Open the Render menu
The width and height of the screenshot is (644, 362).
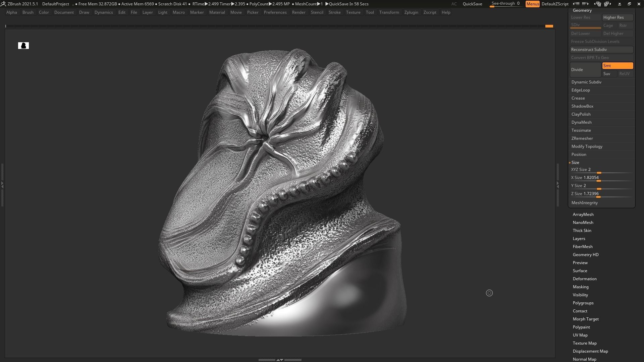coord(299,12)
